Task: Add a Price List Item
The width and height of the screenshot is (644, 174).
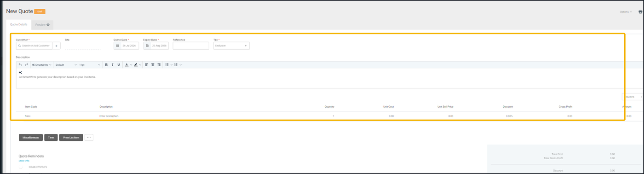Action: 71,137
